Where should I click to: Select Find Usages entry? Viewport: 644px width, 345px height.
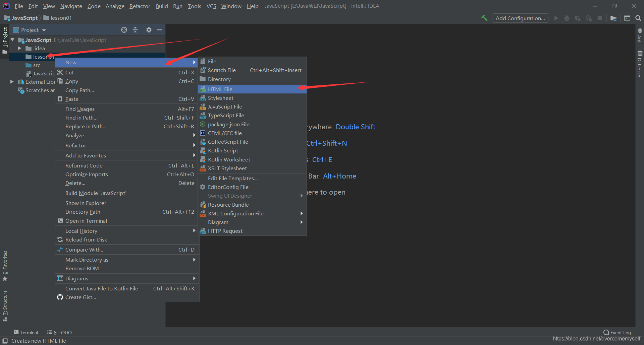(127, 109)
